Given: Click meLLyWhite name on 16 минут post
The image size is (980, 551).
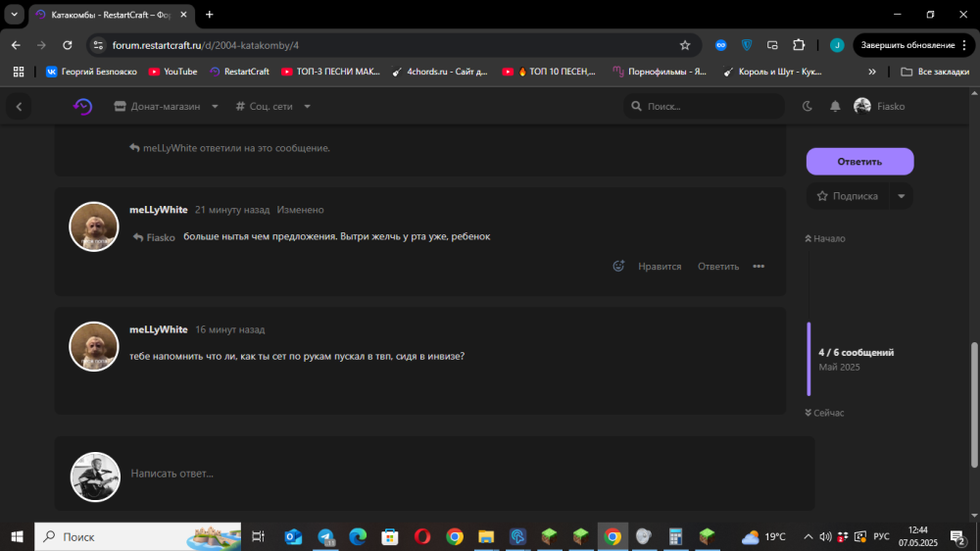Looking at the screenshot, I should pos(158,329).
